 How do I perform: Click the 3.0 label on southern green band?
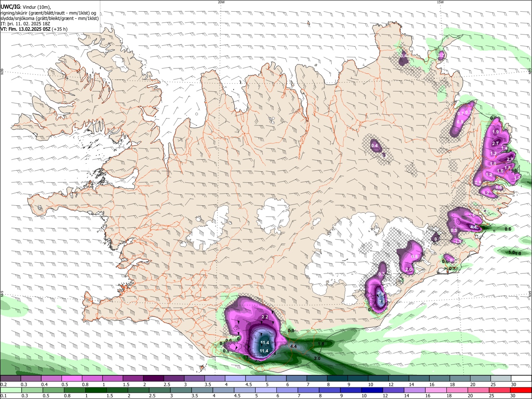317,358
